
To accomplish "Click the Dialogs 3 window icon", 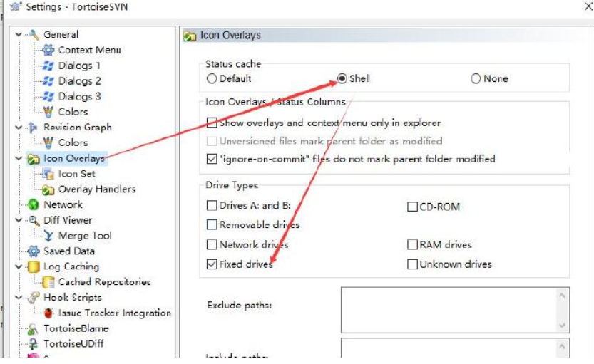I will coord(48,96).
